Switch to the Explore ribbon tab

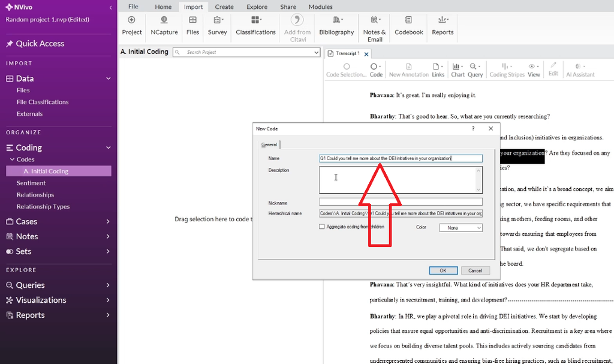(x=257, y=7)
